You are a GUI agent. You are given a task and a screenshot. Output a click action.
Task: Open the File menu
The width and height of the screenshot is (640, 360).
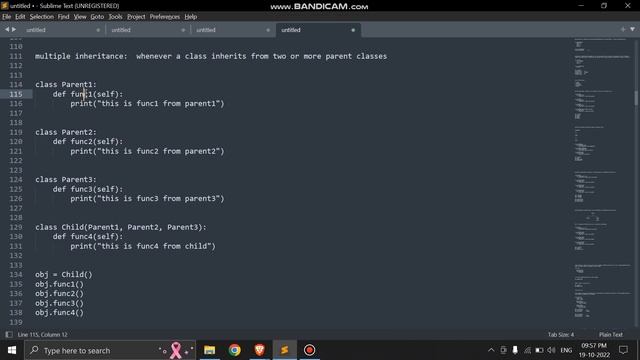point(7,17)
